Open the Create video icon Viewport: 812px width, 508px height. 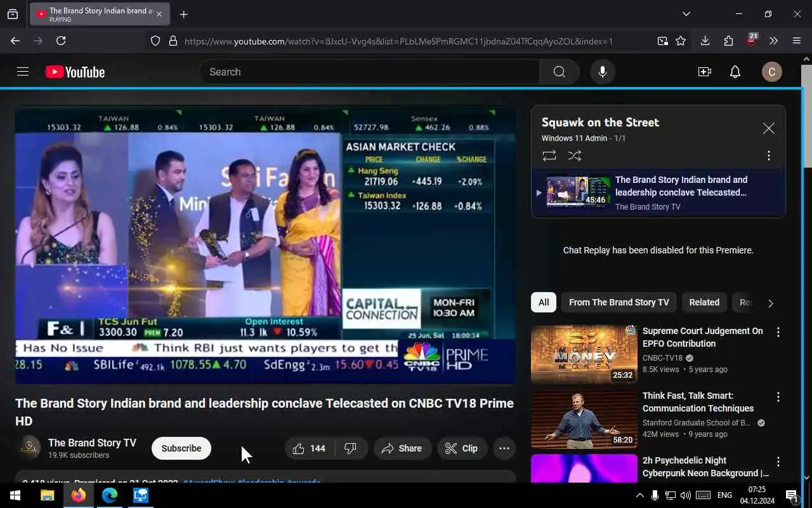coord(704,72)
